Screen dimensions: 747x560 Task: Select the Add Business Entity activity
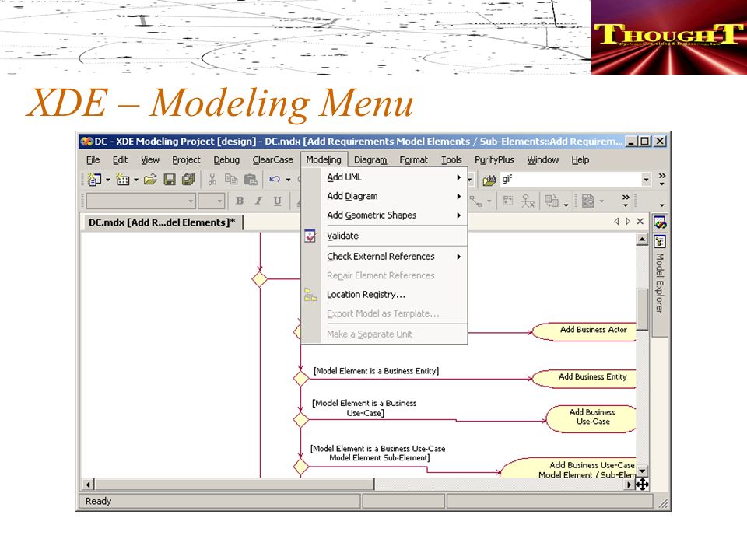584,379
